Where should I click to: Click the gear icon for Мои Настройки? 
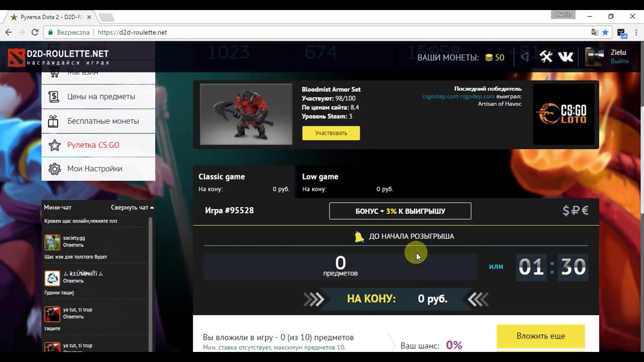point(54,169)
